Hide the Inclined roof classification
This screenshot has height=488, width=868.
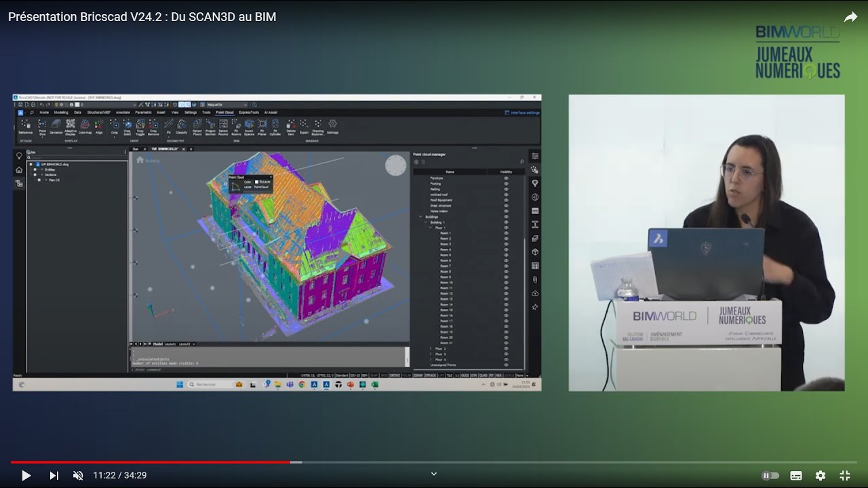coord(506,195)
